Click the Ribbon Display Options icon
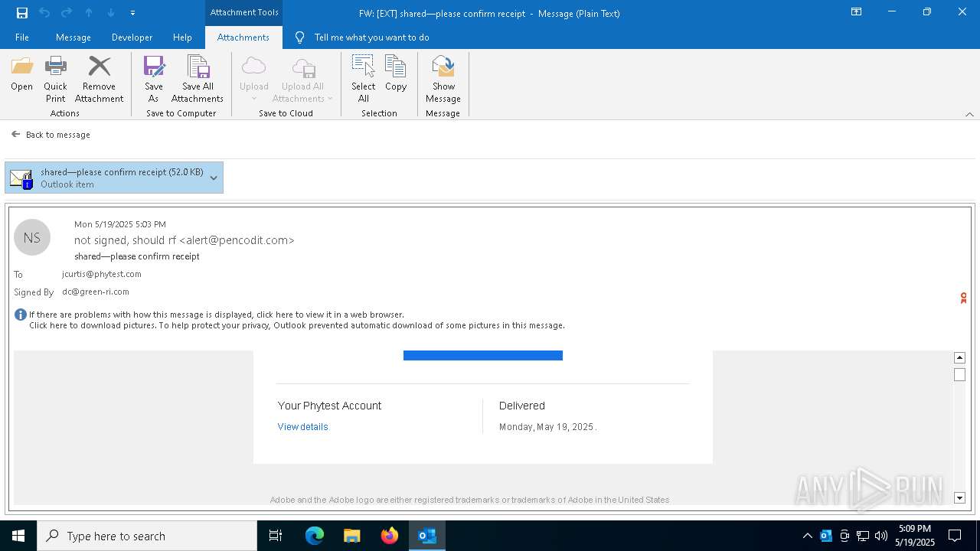The image size is (980, 551). 856,12
